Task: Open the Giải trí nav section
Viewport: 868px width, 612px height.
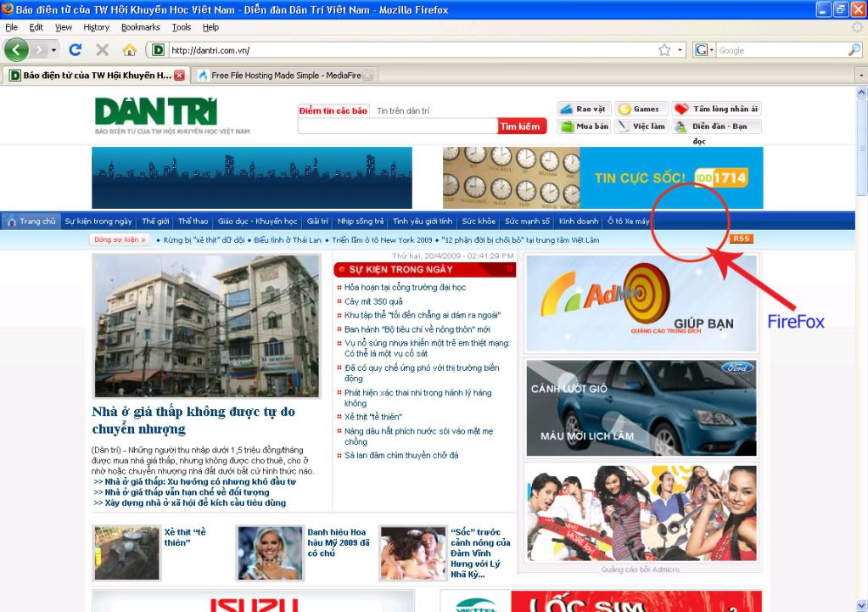Action: pos(317,221)
